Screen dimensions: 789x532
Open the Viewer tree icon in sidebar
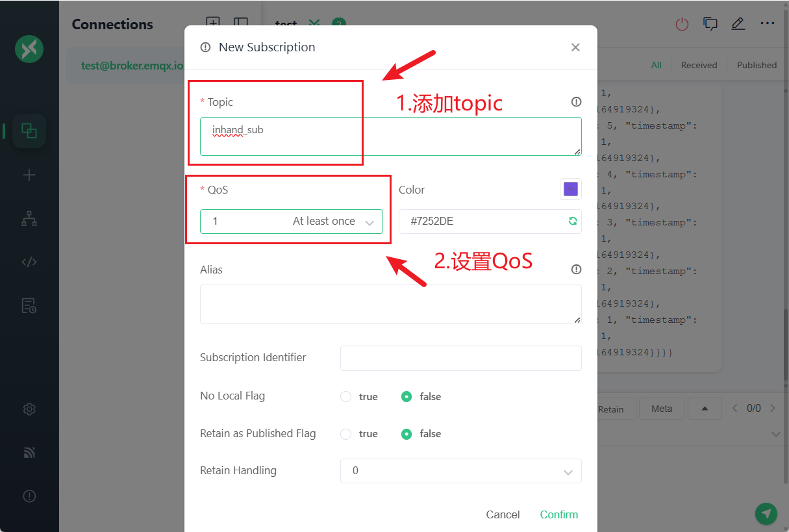(29, 219)
